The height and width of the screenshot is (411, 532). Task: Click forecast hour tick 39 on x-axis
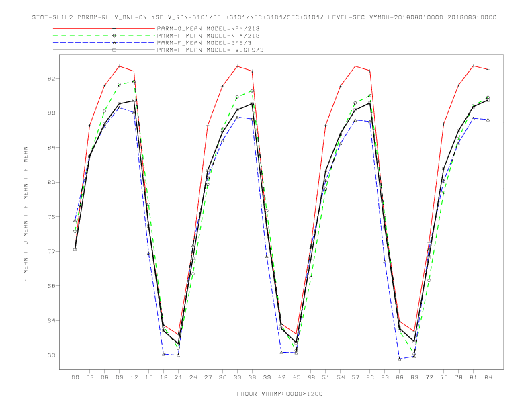[267, 377]
